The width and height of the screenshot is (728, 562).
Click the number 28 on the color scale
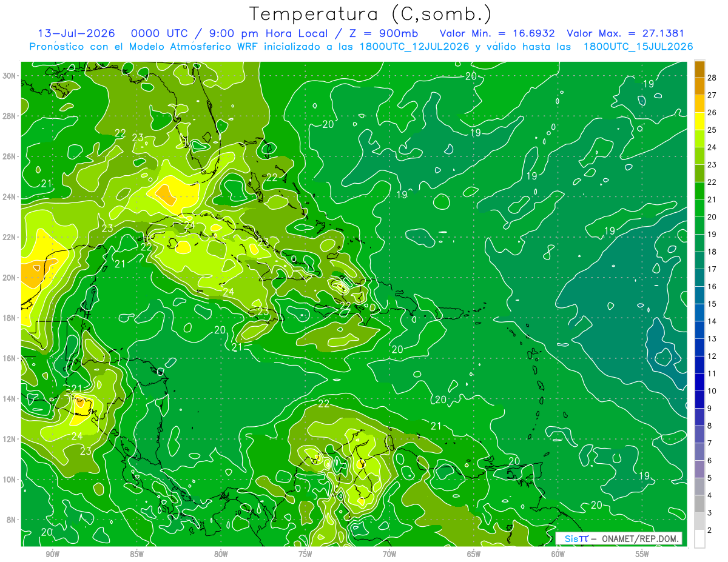(x=712, y=78)
